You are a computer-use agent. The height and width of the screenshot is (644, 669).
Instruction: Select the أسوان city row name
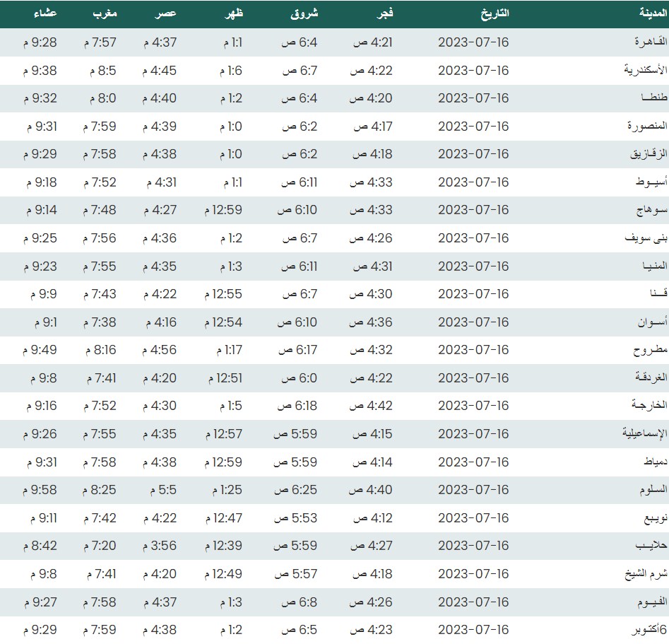[645, 322]
